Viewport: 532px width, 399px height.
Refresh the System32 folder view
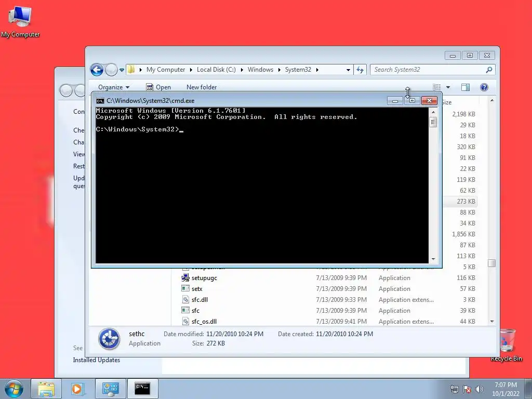[x=360, y=70]
